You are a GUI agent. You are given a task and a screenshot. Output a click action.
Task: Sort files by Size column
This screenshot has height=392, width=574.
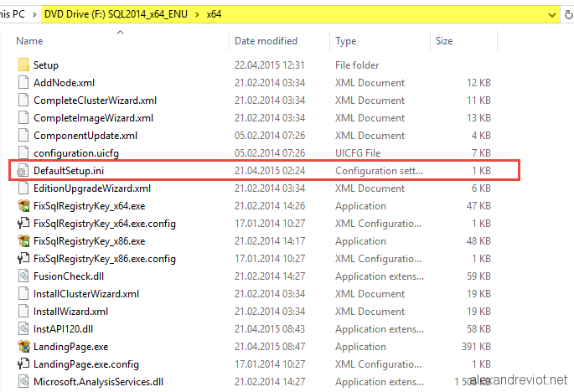[x=444, y=41]
